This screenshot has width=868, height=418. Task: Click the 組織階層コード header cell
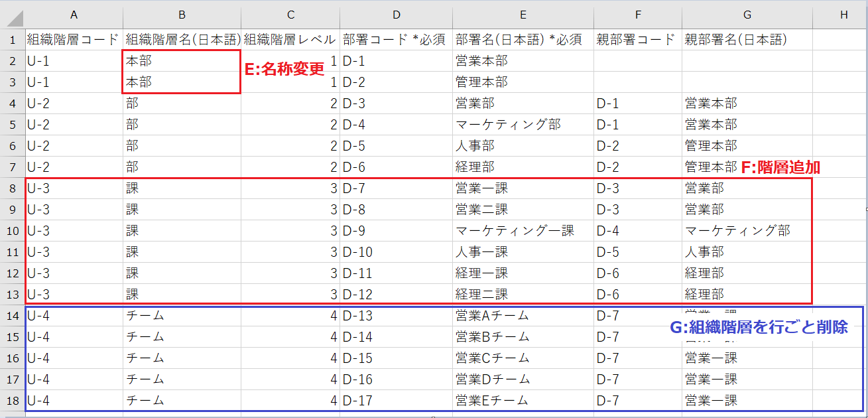tap(74, 40)
